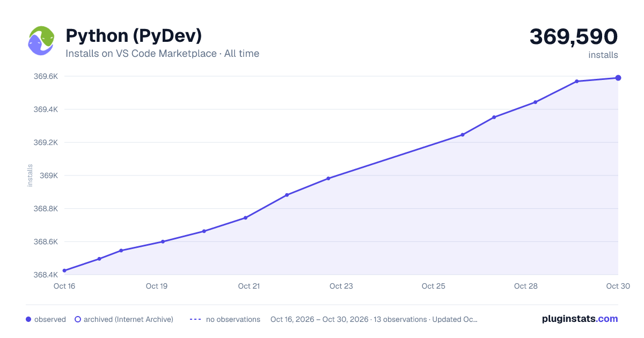Click the 369.6K y-axis label
This screenshot has height=338, width=644.
tap(46, 76)
